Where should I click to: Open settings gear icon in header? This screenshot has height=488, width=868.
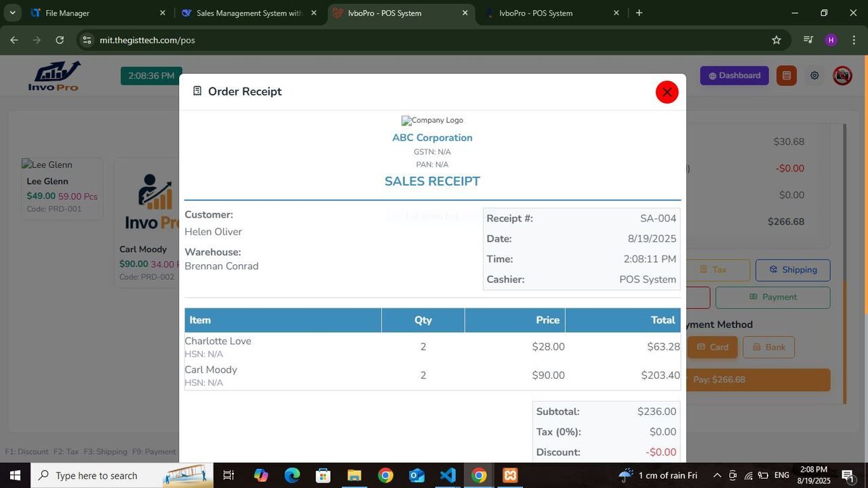pos(814,76)
